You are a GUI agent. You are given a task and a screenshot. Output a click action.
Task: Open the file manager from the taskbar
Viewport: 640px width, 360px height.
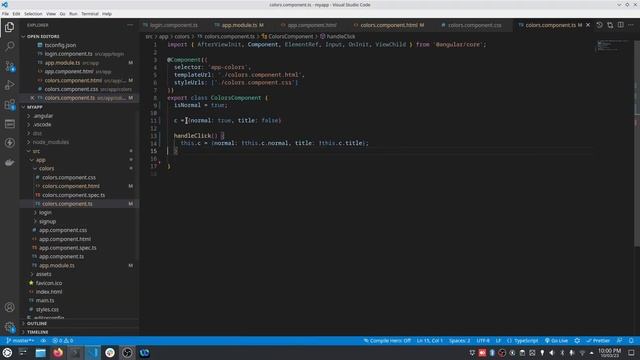(40, 353)
